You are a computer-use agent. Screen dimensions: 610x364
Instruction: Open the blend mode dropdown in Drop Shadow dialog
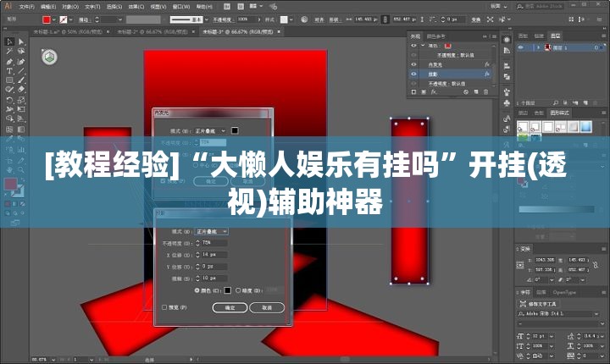tap(211, 231)
